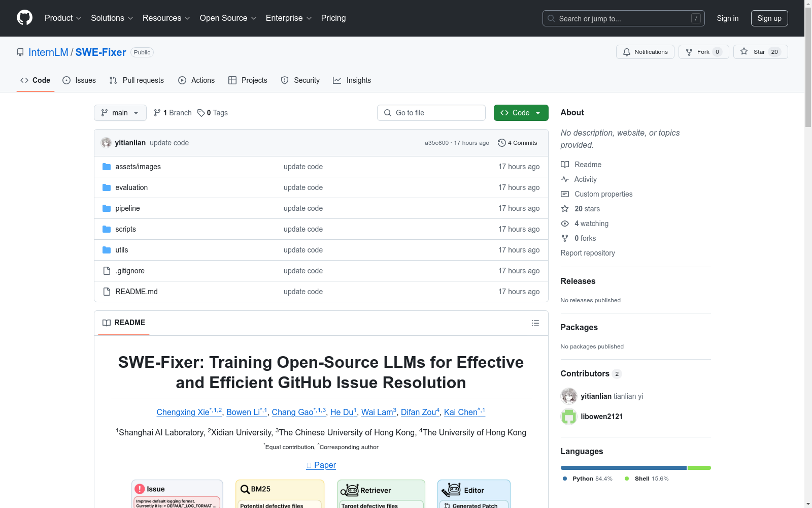Switch to the Insights tab
This screenshot has width=812, height=508.
tap(352, 80)
